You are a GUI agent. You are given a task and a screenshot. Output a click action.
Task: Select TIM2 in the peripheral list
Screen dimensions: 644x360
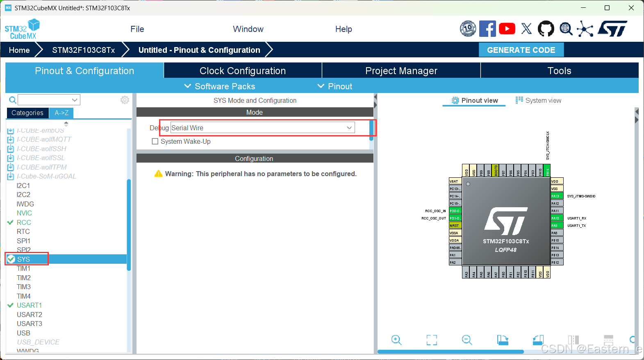(x=24, y=278)
